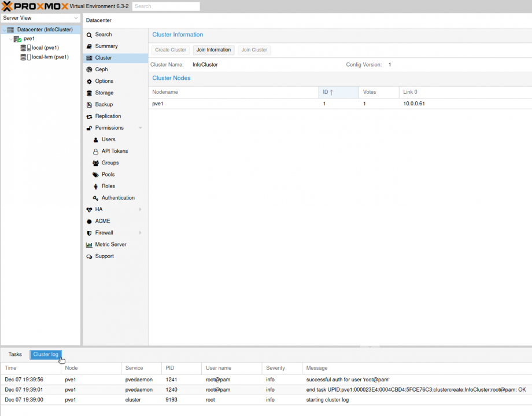The height and width of the screenshot is (416, 532).
Task: Select Users under Permissions
Action: click(x=107, y=139)
